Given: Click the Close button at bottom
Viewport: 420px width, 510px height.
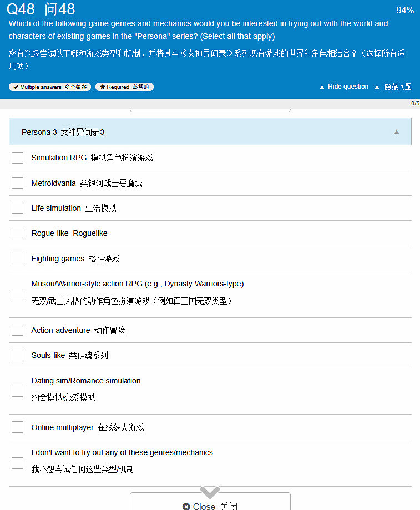Looking at the screenshot, I should pyautogui.click(x=210, y=501).
